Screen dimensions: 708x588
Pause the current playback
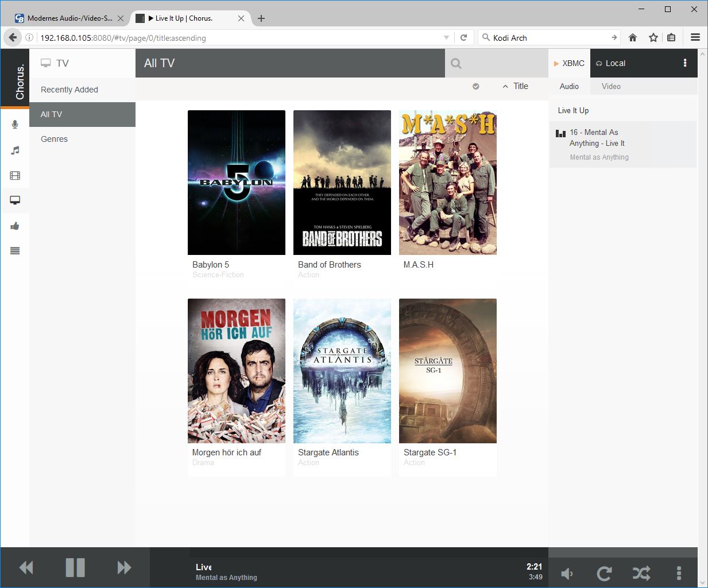(x=75, y=568)
